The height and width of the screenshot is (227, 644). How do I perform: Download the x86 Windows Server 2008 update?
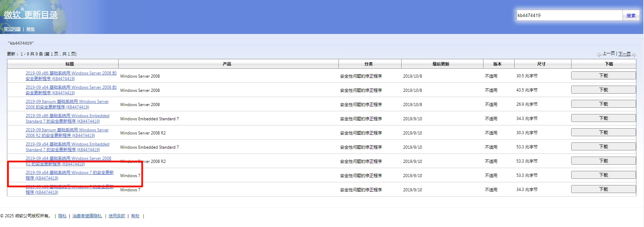coord(603,76)
